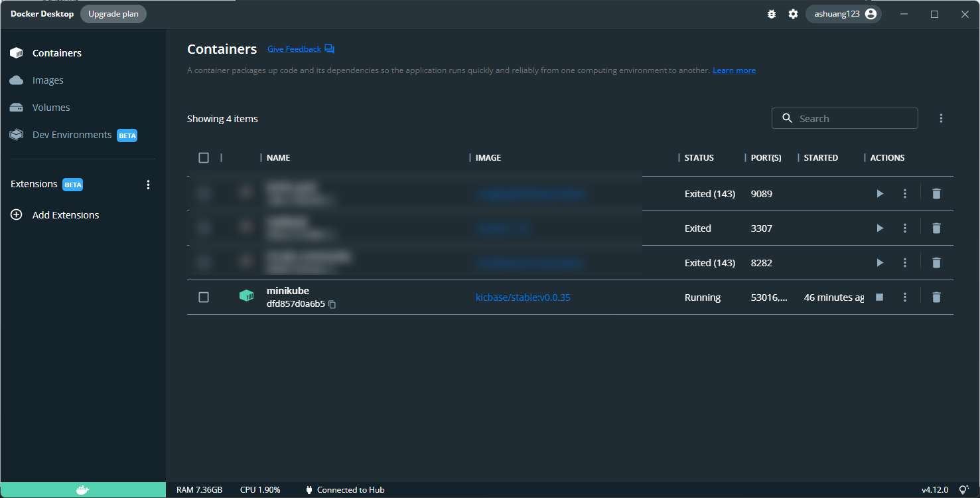Delete the minikube container
This screenshot has width=980, height=498.
[x=936, y=297]
